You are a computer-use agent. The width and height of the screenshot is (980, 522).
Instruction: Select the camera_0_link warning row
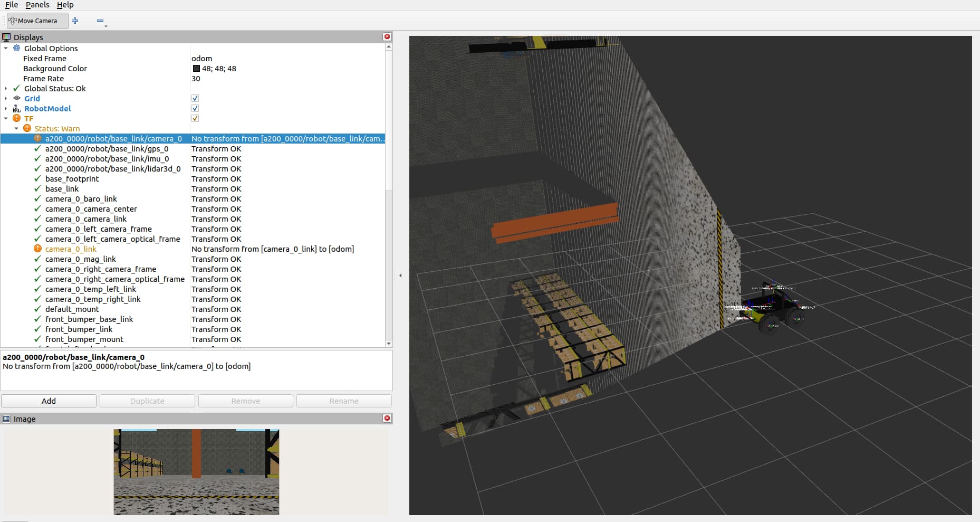(193, 249)
